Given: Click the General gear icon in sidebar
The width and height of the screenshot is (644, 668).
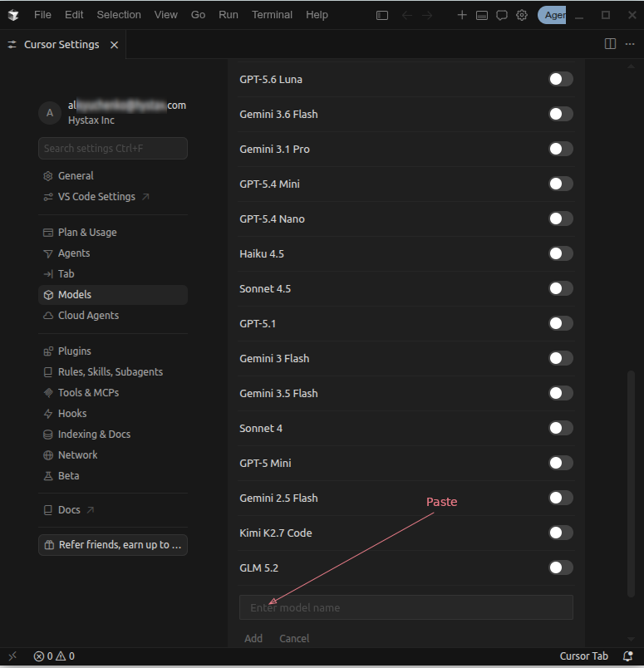Looking at the screenshot, I should pos(48,176).
